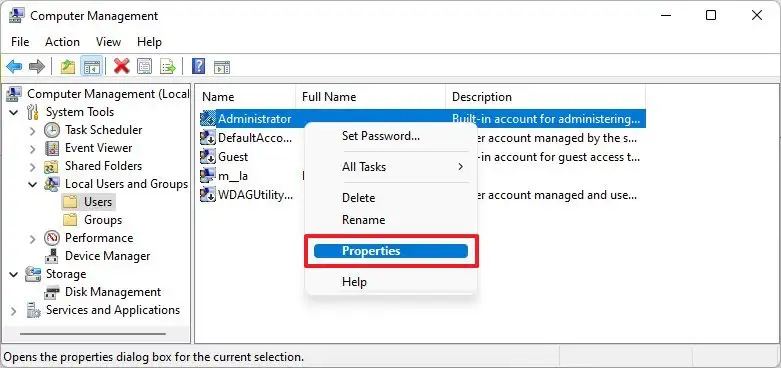
Task: Expand the Services and Applications node
Action: click(x=14, y=311)
